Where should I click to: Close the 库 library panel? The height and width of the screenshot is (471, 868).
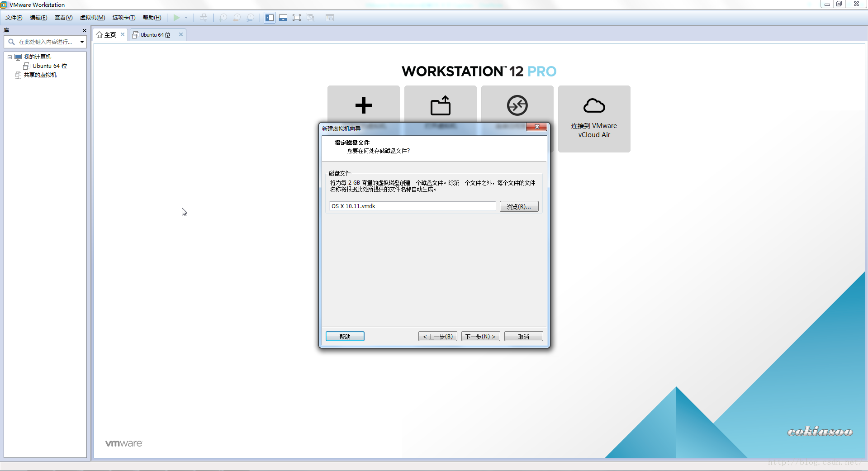(x=84, y=30)
